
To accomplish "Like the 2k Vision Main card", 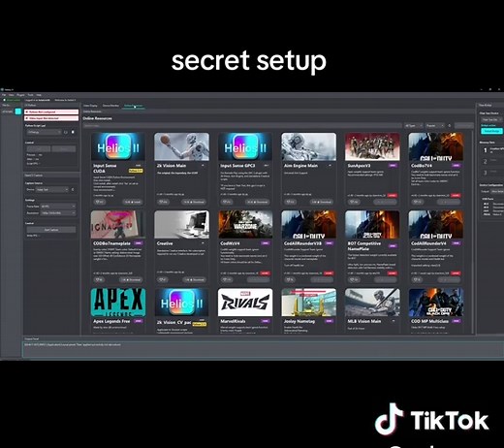I will coord(163,202).
